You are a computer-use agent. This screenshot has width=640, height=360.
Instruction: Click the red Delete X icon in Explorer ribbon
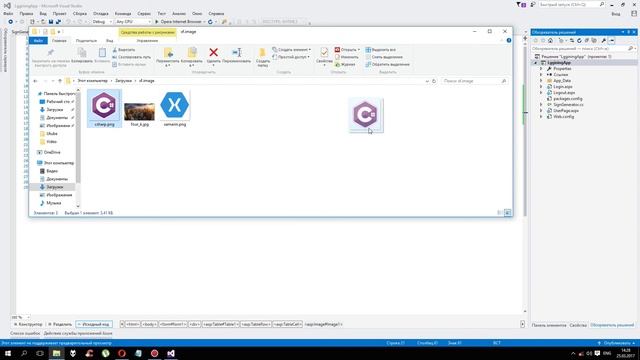pyautogui.click(x=213, y=52)
